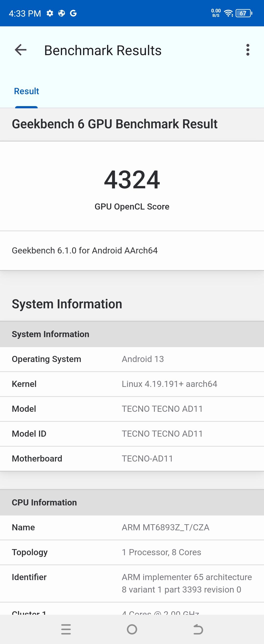Tap the Benchmark Results title
This screenshot has width=264, height=644.
click(x=103, y=50)
